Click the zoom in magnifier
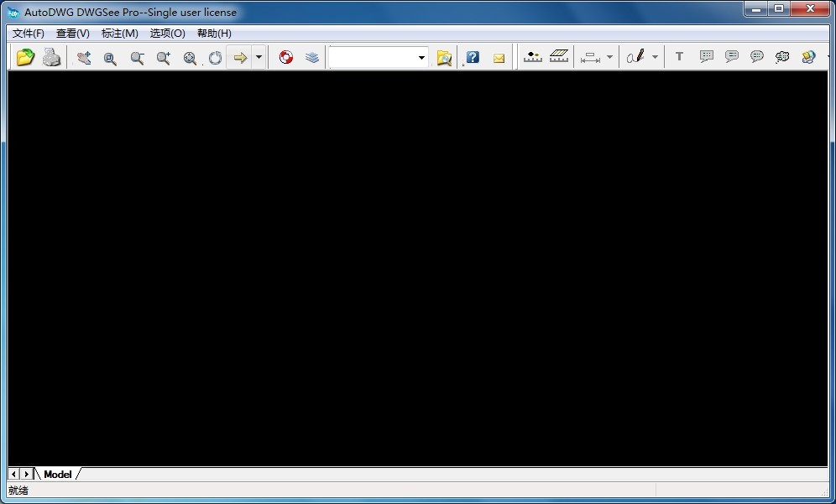Image resolution: width=836 pixels, height=504 pixels. click(164, 57)
